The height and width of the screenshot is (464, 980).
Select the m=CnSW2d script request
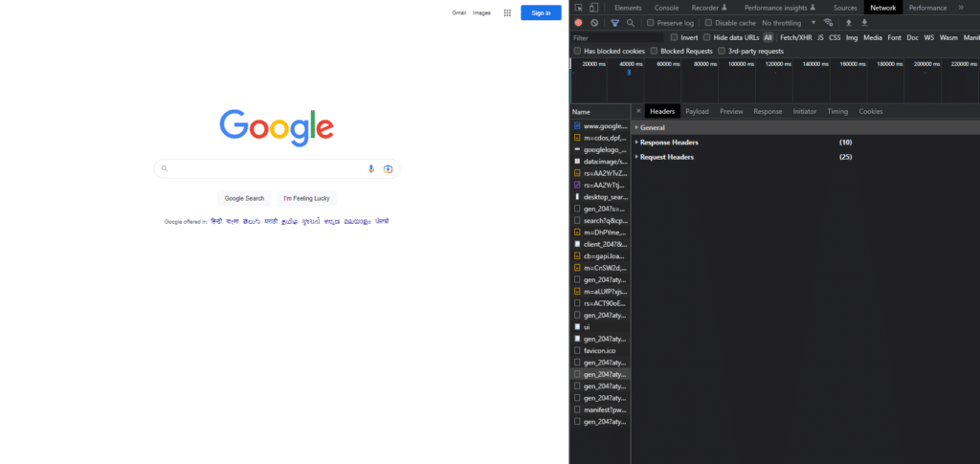(x=601, y=268)
